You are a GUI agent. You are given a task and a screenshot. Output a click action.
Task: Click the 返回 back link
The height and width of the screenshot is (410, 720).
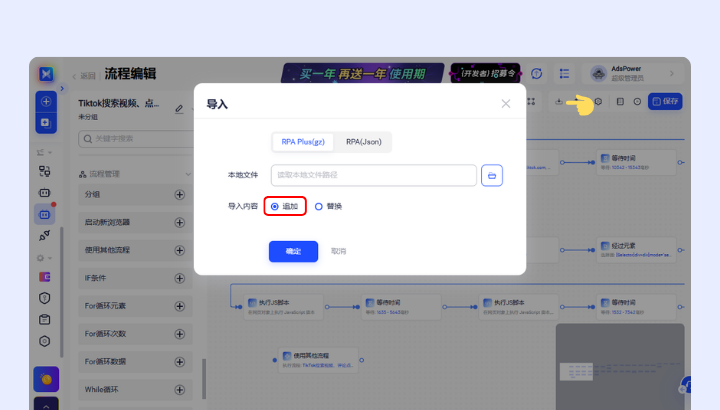(84, 76)
